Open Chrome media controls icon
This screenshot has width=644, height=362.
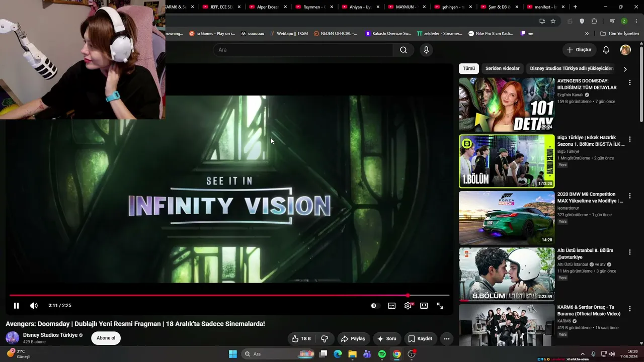tap(612, 21)
